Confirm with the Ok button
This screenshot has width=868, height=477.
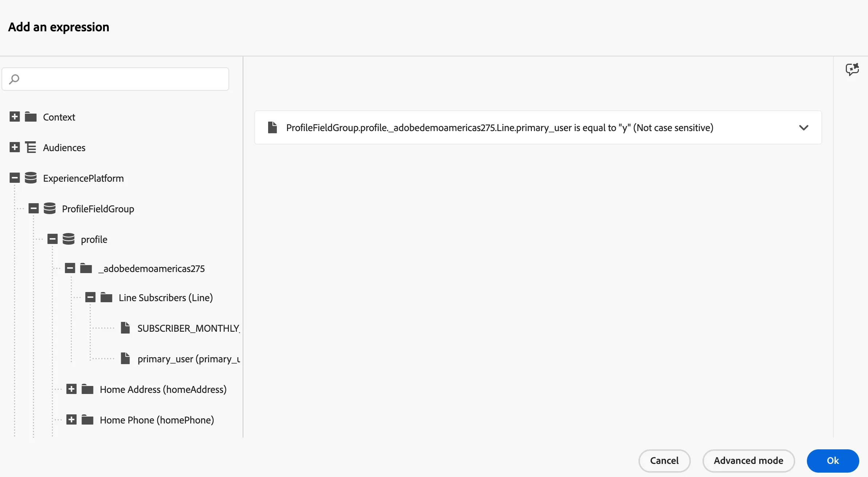pyautogui.click(x=833, y=461)
